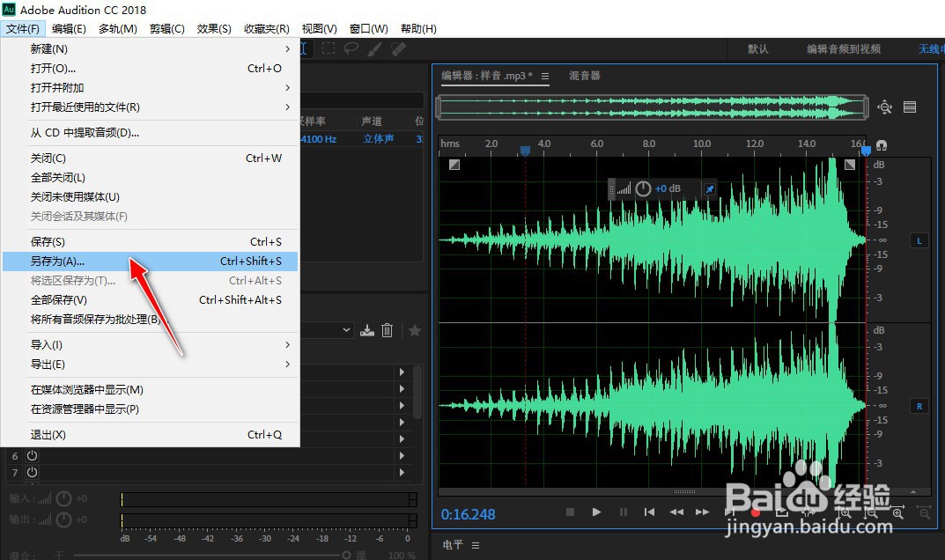Select the Spot Healing Brush tool
Image resolution: width=945 pixels, height=560 pixels.
point(398,48)
